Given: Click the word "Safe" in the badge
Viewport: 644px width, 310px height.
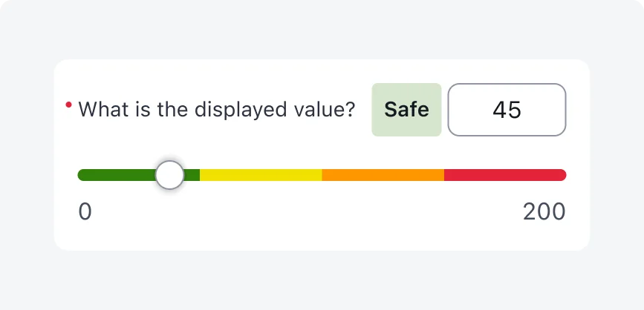Looking at the screenshot, I should click(406, 110).
